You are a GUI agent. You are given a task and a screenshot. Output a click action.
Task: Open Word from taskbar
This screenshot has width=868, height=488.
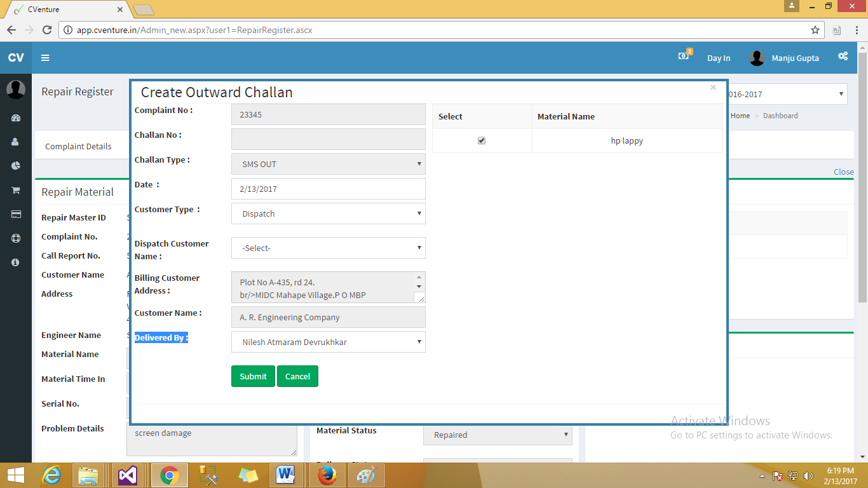pyautogui.click(x=286, y=475)
